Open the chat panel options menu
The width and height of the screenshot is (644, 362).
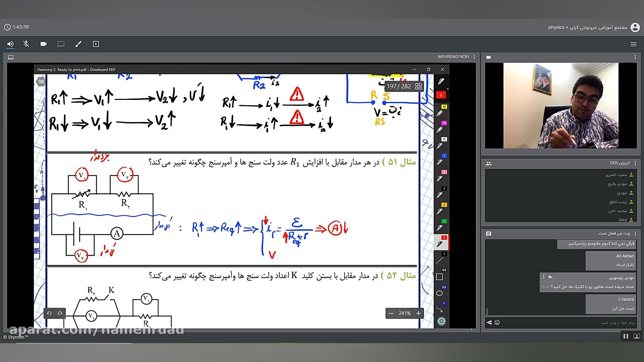pyautogui.click(x=635, y=234)
